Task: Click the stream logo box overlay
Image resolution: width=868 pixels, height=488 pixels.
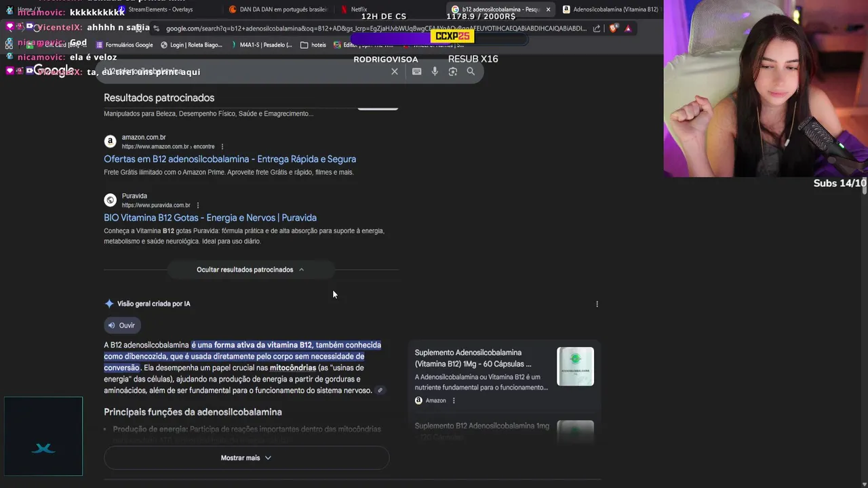Action: (43, 436)
